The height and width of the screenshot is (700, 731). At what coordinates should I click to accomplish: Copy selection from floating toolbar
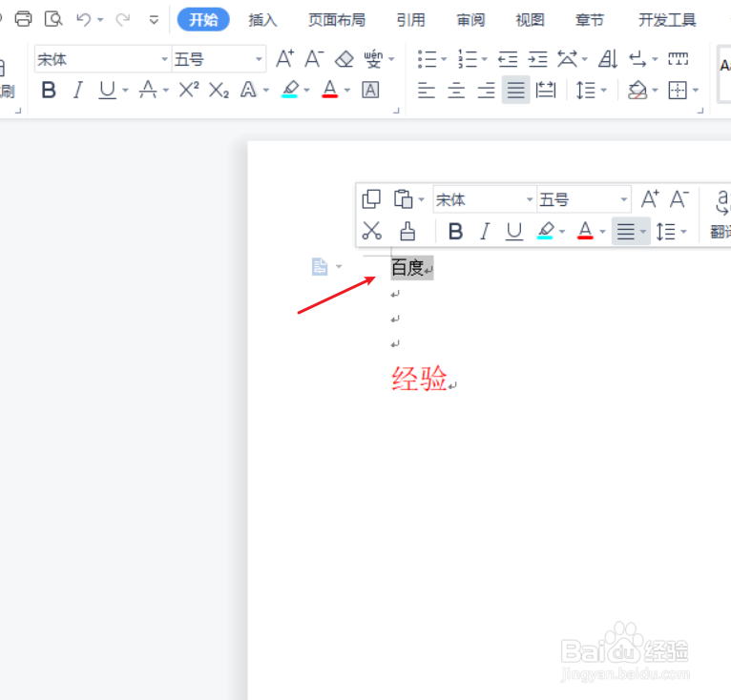(x=371, y=199)
